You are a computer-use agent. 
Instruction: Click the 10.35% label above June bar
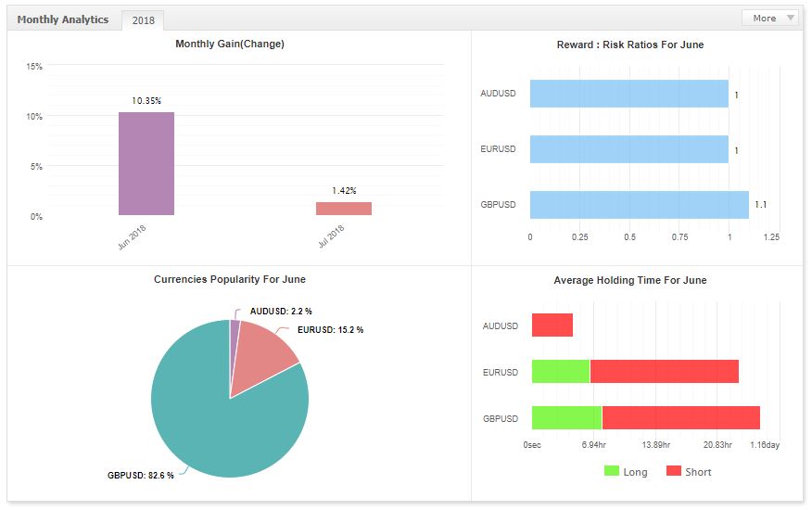tap(146, 99)
